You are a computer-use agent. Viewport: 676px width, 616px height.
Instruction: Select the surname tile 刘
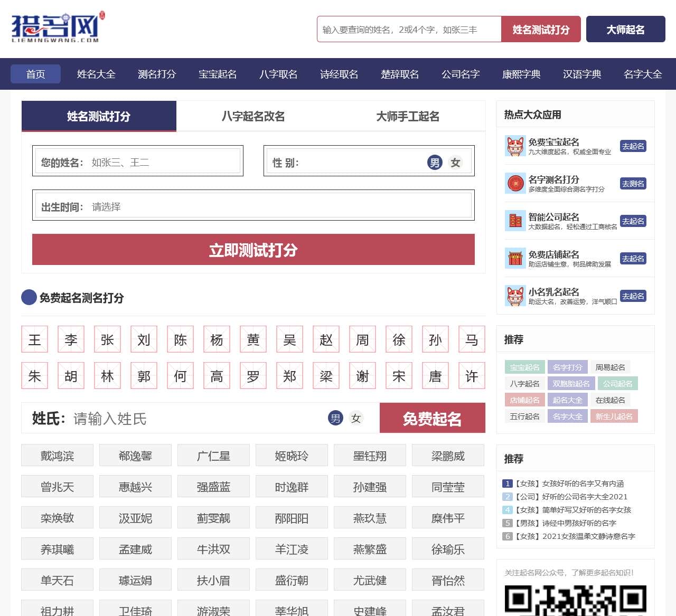(144, 339)
